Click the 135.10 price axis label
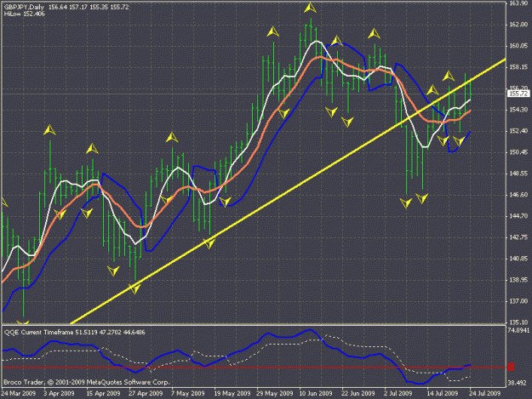This screenshot has width=532, height=399. [518, 322]
